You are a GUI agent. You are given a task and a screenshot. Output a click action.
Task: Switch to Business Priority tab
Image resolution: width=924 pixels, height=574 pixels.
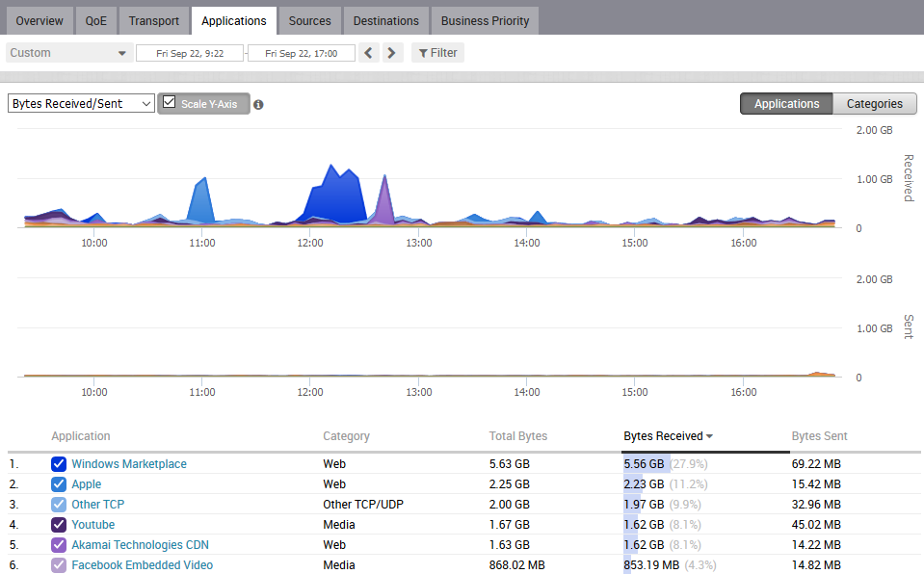point(485,20)
